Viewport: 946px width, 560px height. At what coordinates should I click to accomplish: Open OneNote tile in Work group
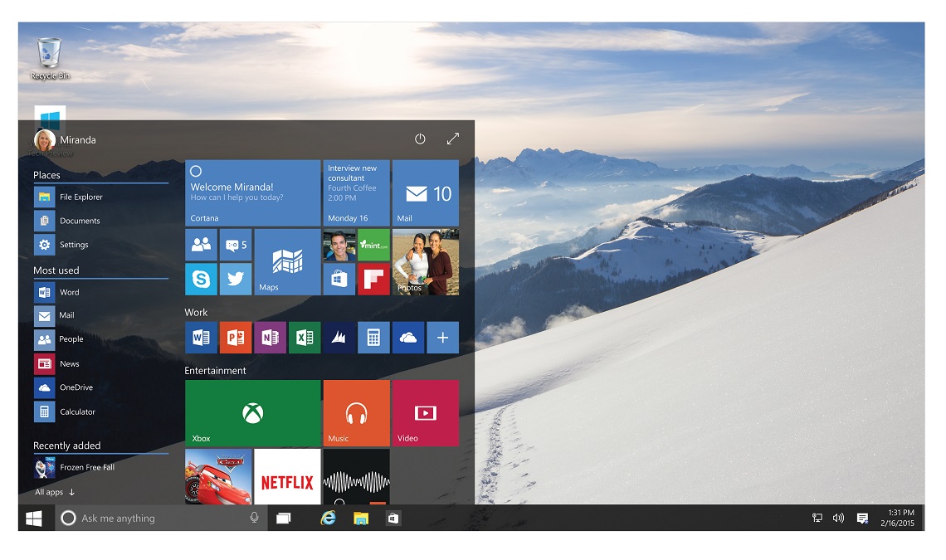coord(270,338)
